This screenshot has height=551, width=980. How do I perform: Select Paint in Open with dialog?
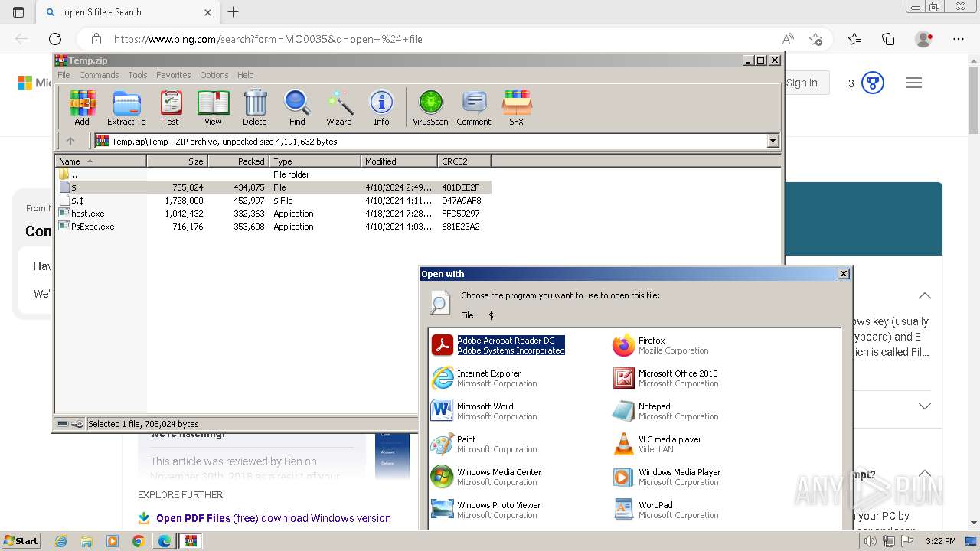(484, 444)
